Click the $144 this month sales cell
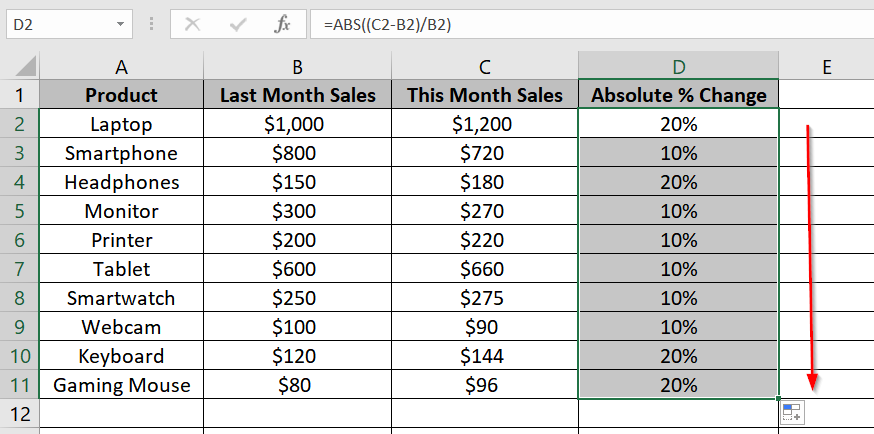Image resolution: width=874 pixels, height=434 pixels. pos(485,355)
